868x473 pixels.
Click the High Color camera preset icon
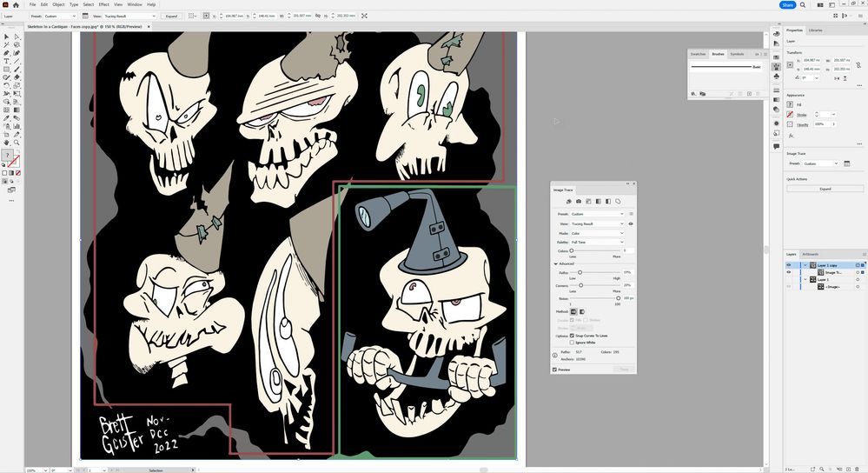click(579, 202)
